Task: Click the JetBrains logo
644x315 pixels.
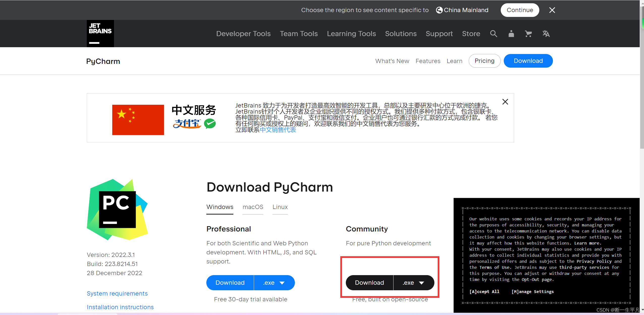Action: 100,34
